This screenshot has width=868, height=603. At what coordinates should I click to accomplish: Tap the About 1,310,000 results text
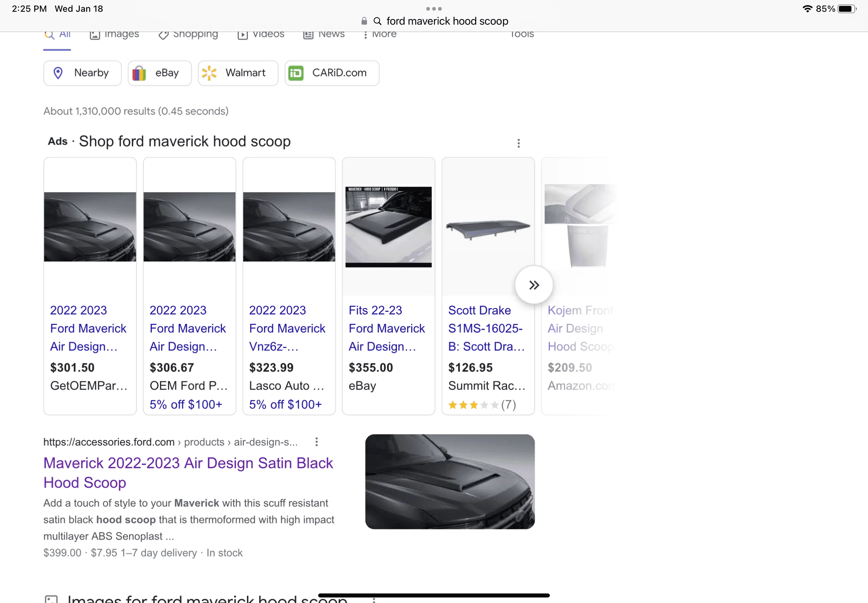tap(136, 111)
